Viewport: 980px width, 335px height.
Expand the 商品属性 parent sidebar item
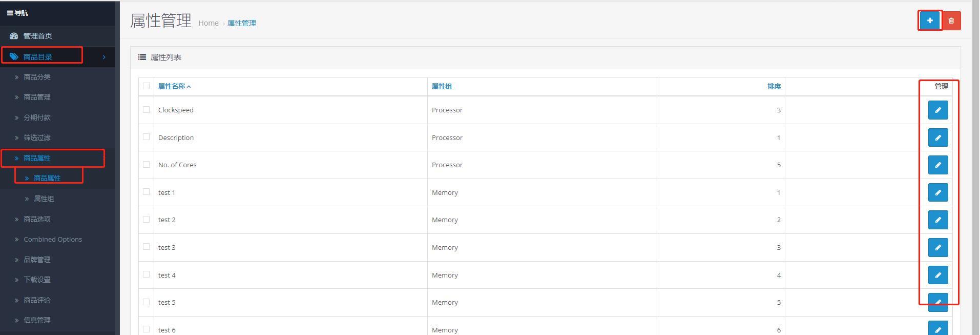pos(37,158)
